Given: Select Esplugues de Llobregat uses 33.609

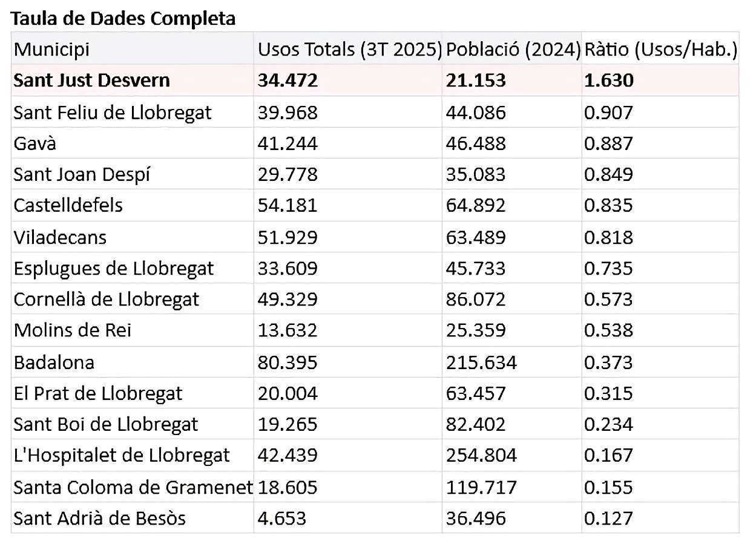Looking at the screenshot, I should pyautogui.click(x=288, y=268).
